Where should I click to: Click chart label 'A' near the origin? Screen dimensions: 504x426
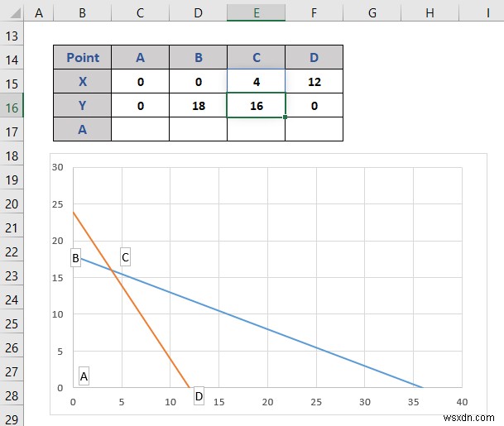84,376
